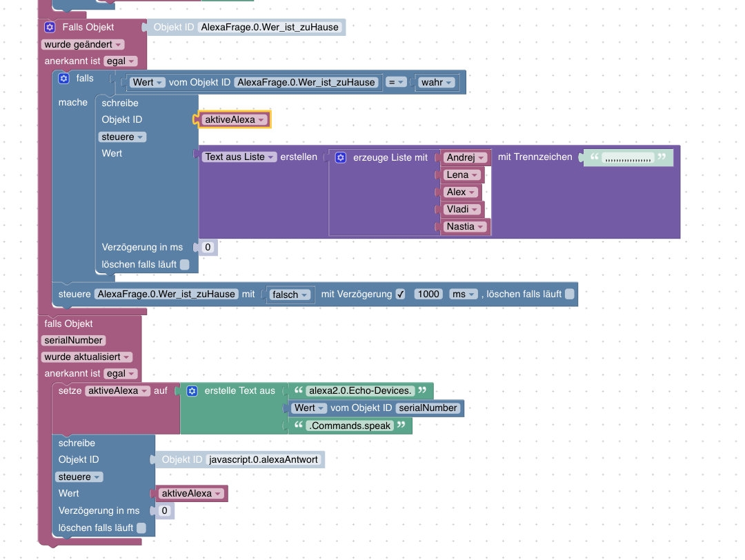Edit the '1000' delay number field

pos(428,294)
